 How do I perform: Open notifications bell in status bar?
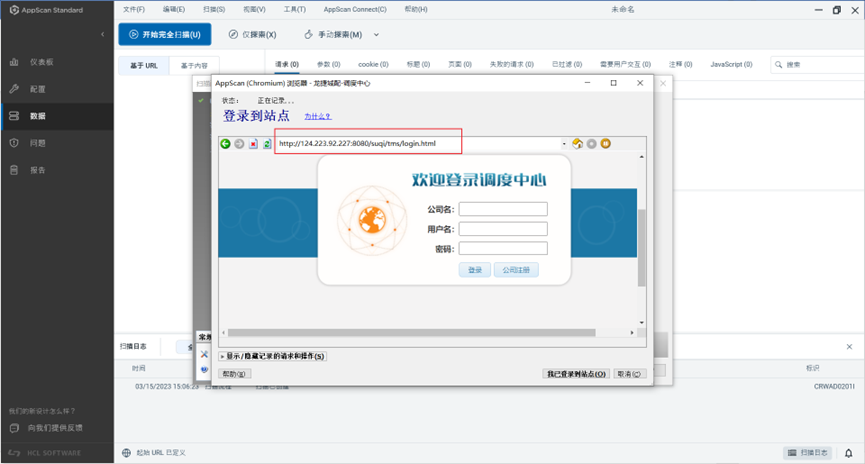pos(848,453)
